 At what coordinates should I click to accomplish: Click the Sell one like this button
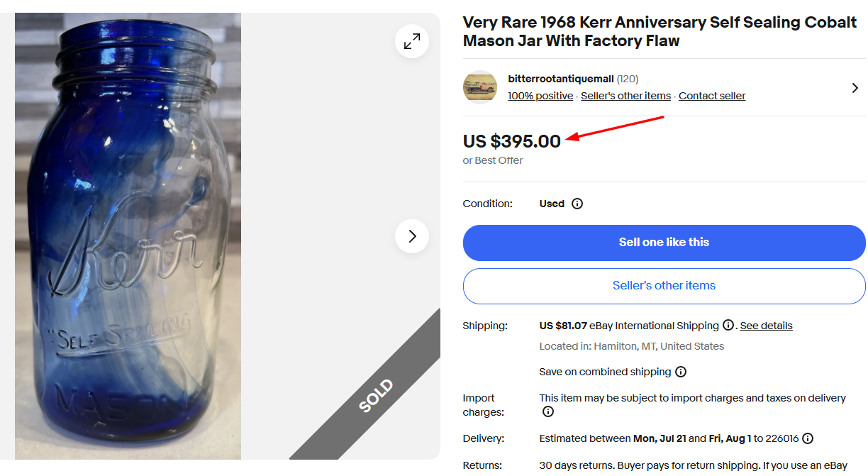point(664,242)
